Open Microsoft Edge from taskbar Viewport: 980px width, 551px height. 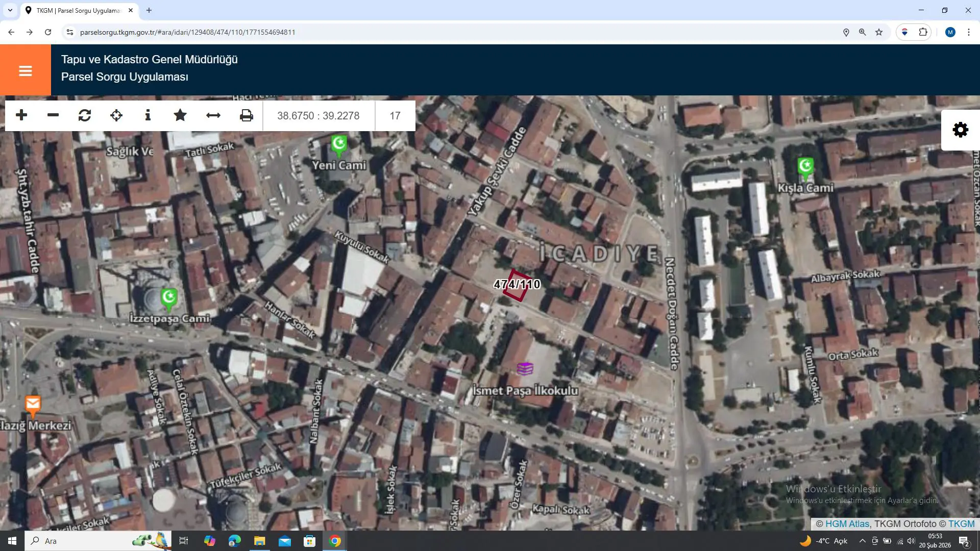[234, 541]
